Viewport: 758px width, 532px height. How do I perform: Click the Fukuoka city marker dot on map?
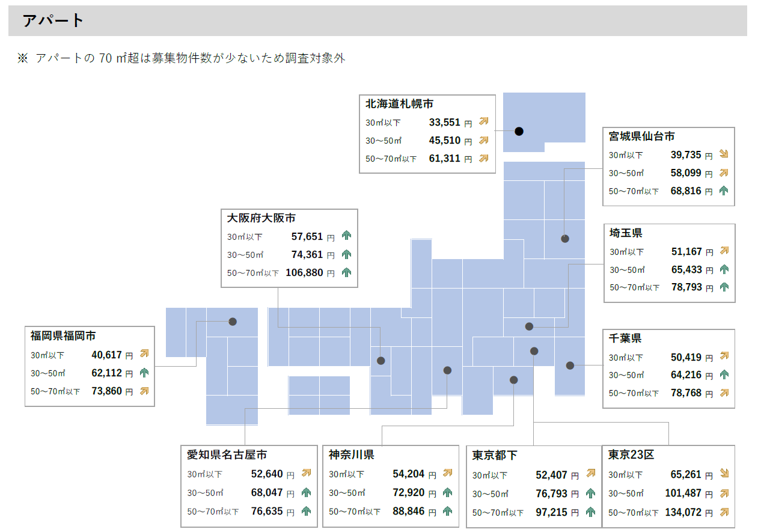click(233, 322)
